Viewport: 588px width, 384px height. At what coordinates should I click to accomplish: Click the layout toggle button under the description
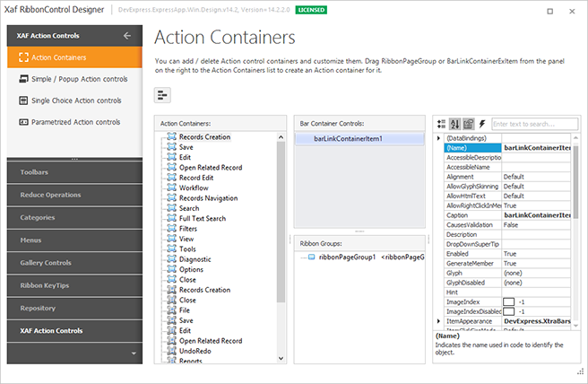pos(163,96)
